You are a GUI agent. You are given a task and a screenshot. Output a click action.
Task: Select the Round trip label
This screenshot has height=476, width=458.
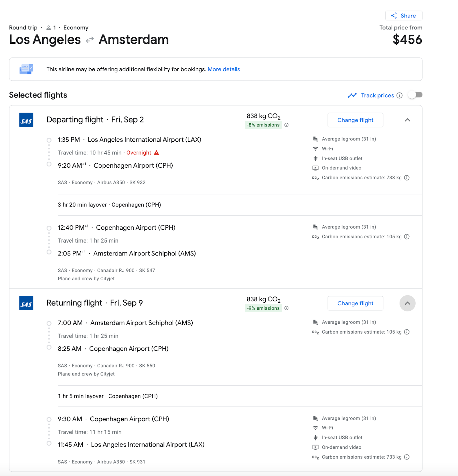(x=23, y=27)
